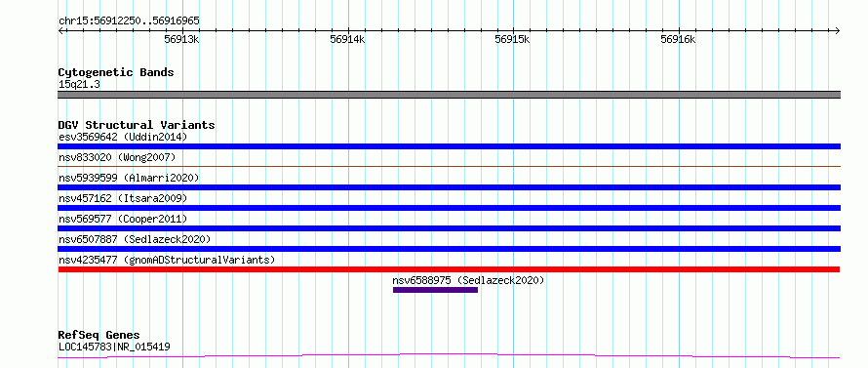This screenshot has height=368, width=868.
Task: Open the nsv833020 (Wong2007) label
Action: coord(117,157)
